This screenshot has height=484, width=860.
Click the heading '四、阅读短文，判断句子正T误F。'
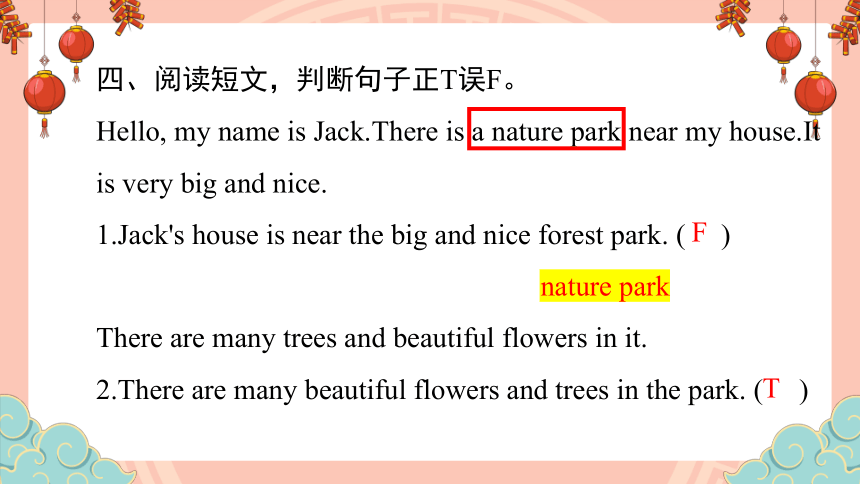307,79
